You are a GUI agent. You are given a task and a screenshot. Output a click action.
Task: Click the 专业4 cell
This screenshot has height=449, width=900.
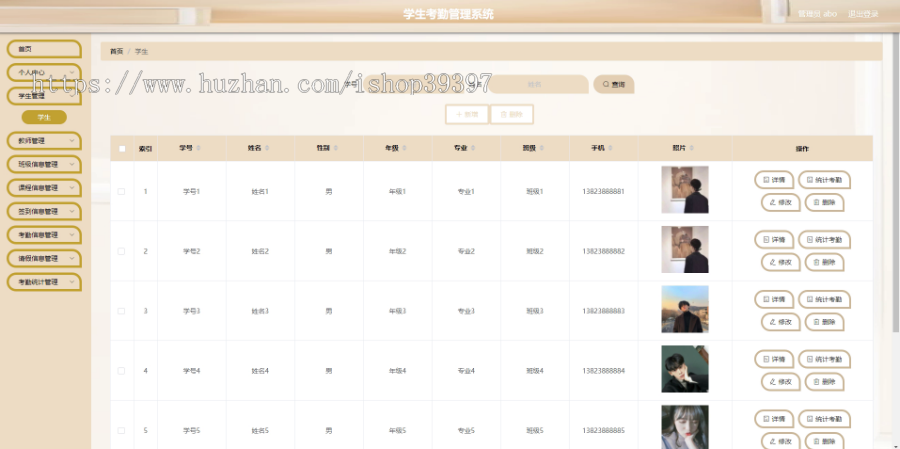pos(466,371)
